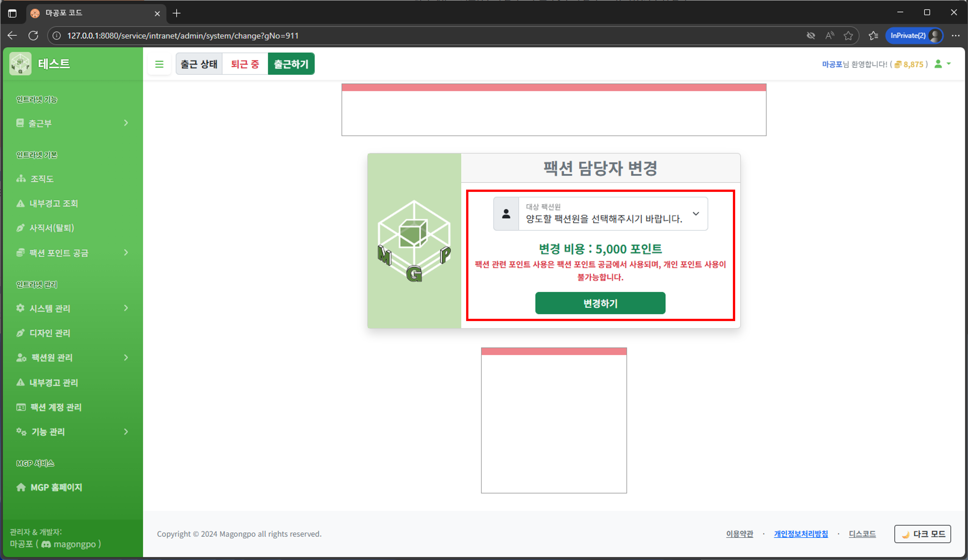Click the 사직서(탈퇴) resignation pen icon

click(21, 228)
